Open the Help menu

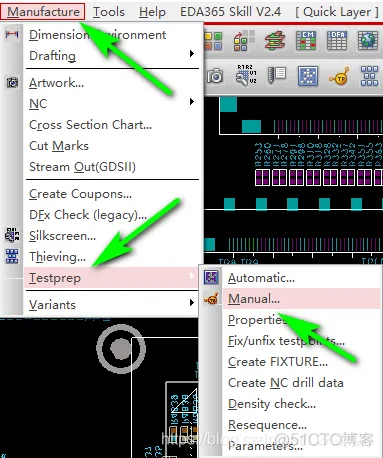pyautogui.click(x=152, y=12)
